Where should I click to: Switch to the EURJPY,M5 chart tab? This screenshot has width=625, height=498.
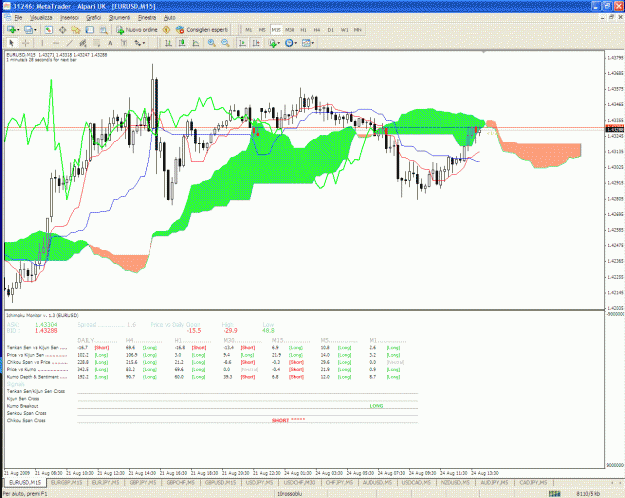coord(106,482)
